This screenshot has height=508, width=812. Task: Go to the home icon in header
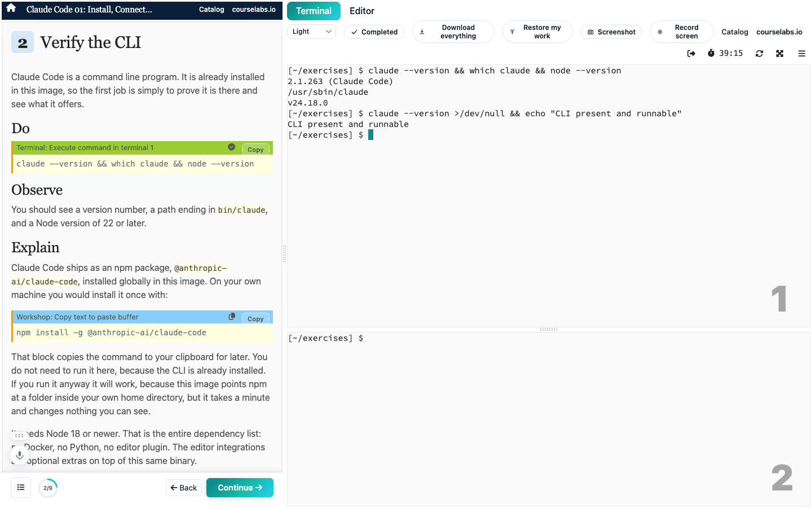tap(11, 8)
